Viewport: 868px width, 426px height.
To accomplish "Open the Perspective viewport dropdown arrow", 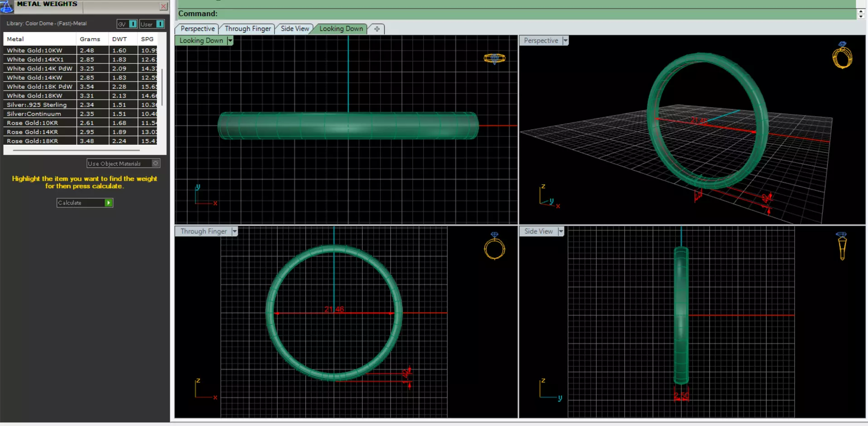I will point(565,41).
